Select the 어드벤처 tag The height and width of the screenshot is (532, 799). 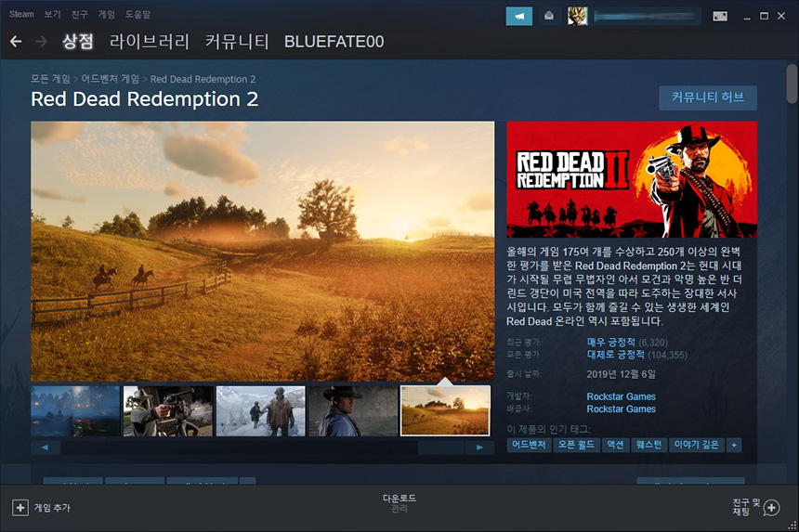tap(529, 445)
